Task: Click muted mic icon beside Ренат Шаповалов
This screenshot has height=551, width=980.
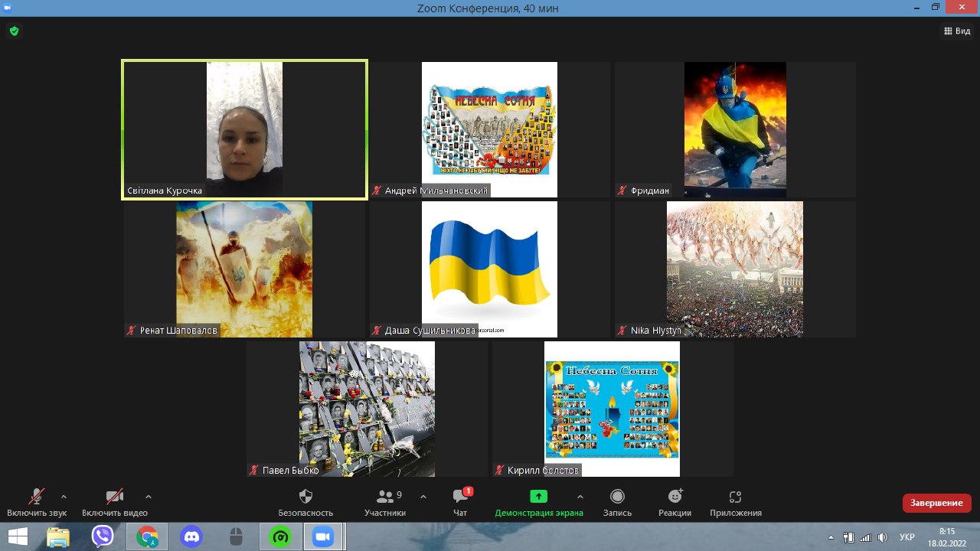Action: [x=132, y=331]
